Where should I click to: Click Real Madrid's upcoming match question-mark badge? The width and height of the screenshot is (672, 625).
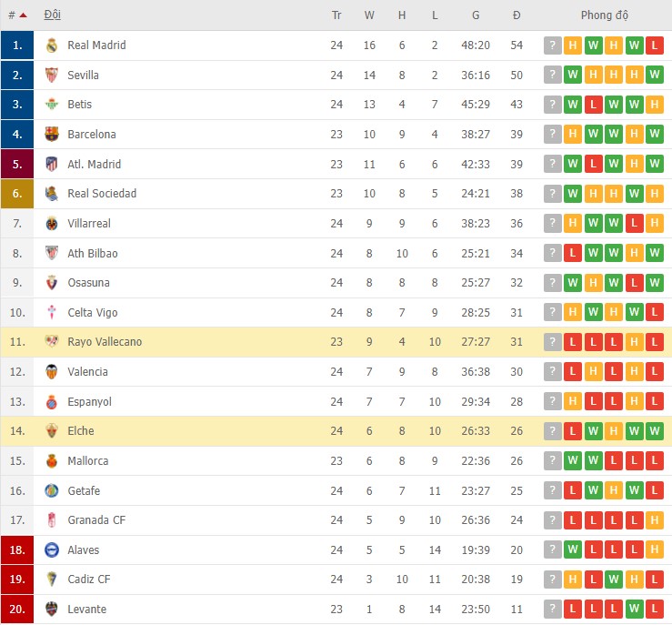(x=552, y=45)
